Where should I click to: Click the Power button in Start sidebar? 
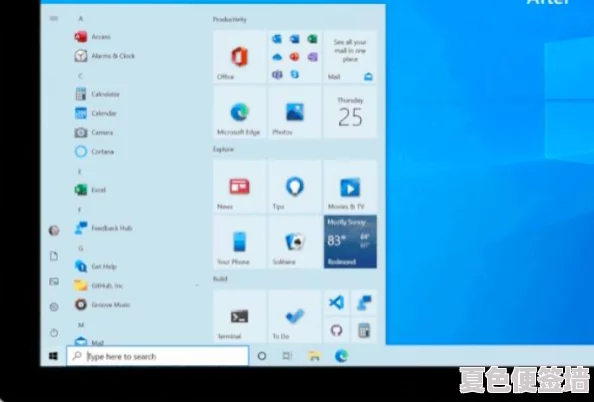[54, 333]
